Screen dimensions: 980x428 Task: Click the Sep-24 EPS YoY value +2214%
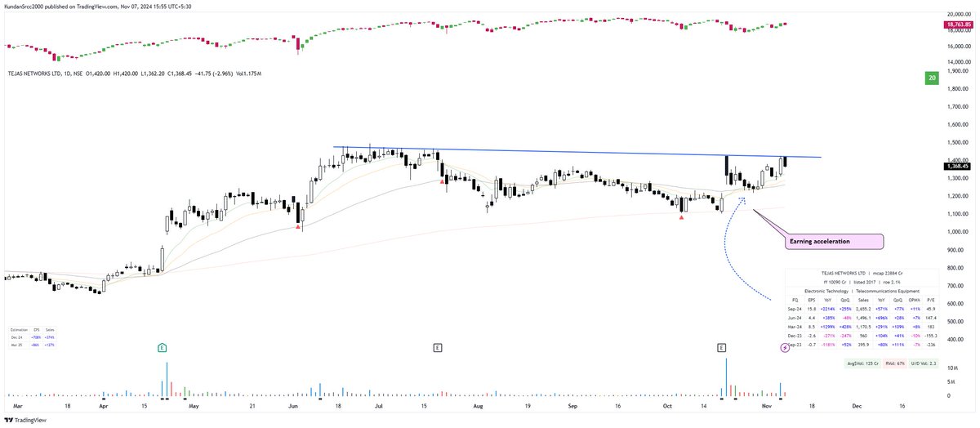tap(828, 310)
